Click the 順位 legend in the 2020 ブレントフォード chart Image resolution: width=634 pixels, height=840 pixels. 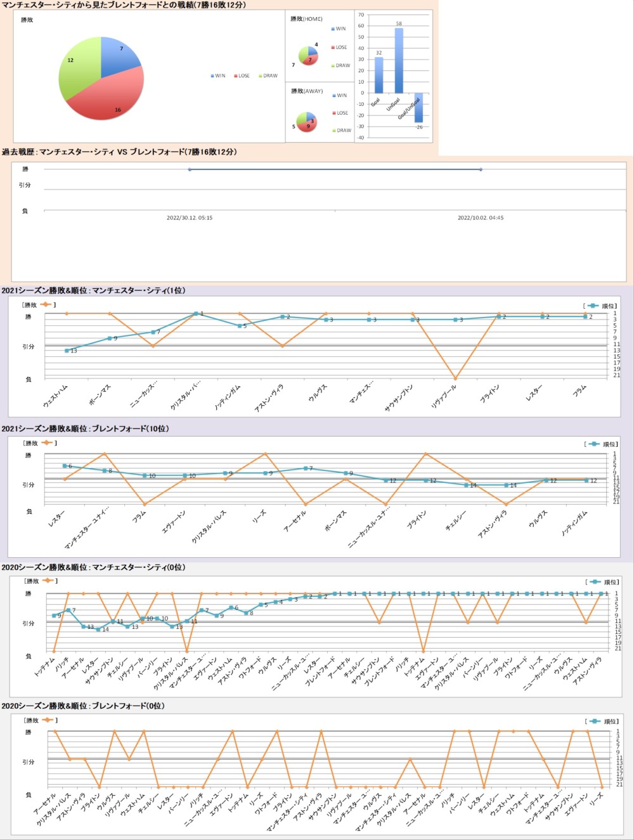(x=602, y=721)
